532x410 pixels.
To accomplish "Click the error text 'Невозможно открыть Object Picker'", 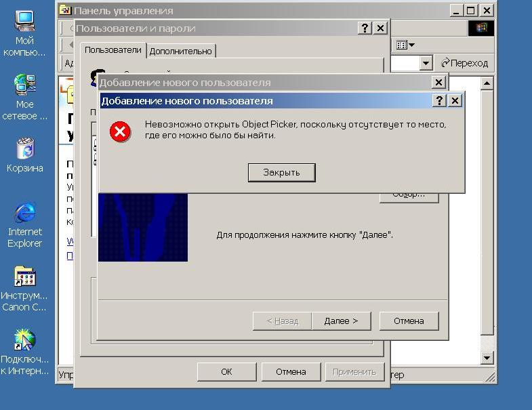I will click(220, 125).
